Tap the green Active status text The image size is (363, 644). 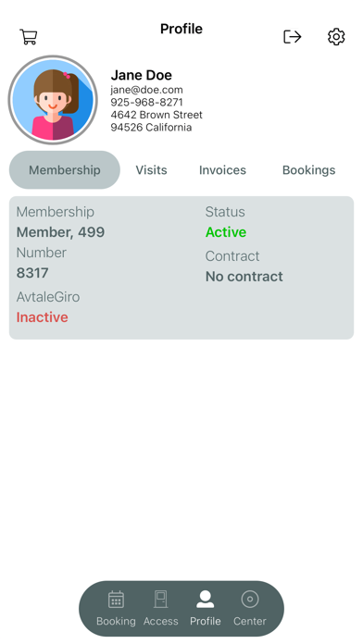[226, 232]
